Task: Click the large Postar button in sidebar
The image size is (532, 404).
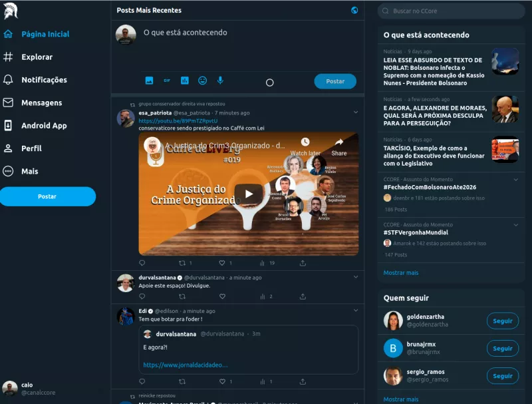Action: click(x=47, y=196)
